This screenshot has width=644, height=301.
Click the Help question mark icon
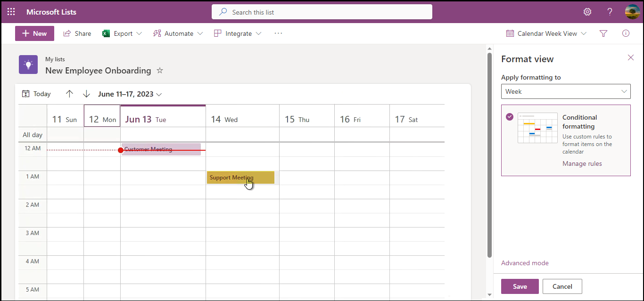tap(610, 12)
